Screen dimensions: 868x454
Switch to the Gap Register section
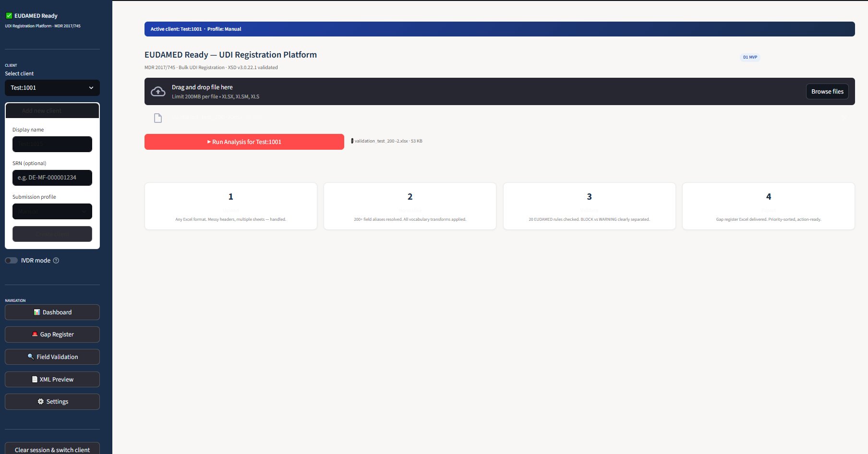[x=52, y=334]
